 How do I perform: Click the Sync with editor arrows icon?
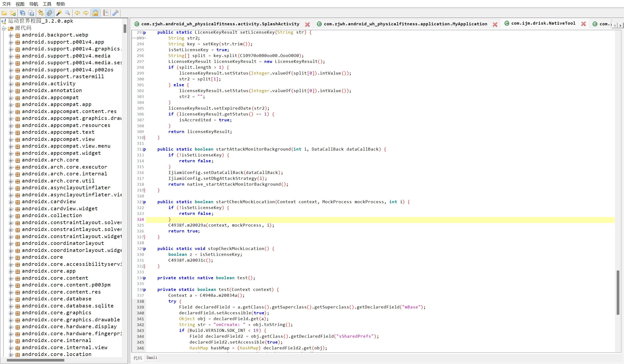pyautogui.click(x=41, y=13)
